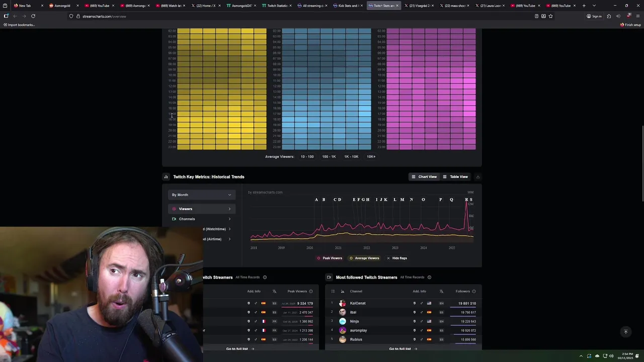Viewport: 644px width, 362px height.
Task: Open the browser tab list dropdown
Action: point(594,6)
